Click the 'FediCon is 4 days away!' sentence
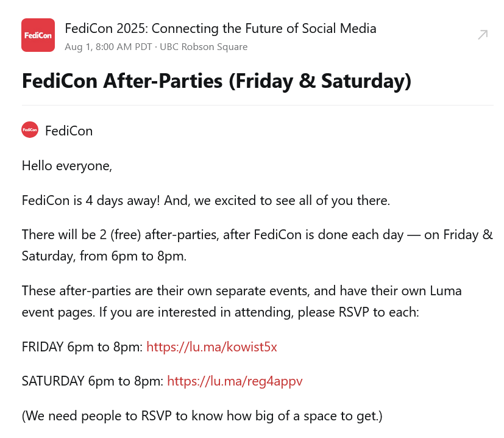The height and width of the screenshot is (438, 504). tap(91, 201)
